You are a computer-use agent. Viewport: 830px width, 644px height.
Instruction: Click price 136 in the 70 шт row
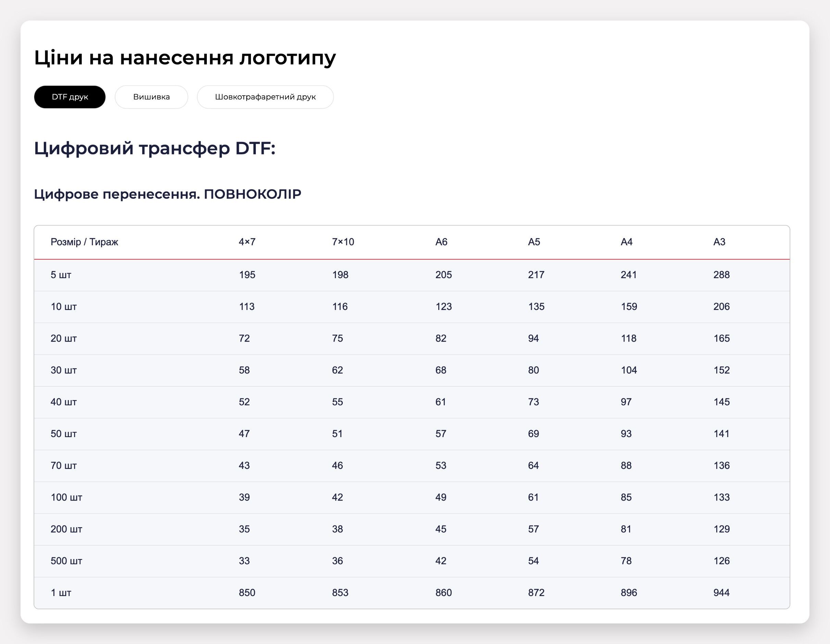[721, 466]
